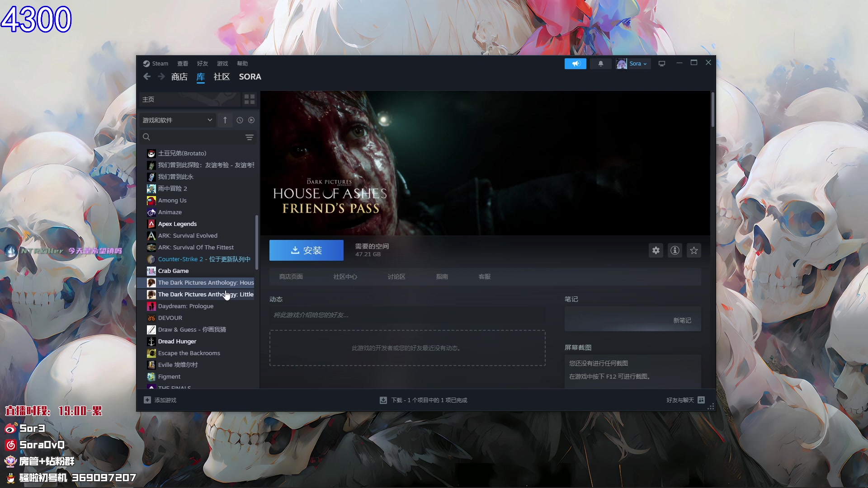Open the 社区中心 link

pyautogui.click(x=345, y=277)
